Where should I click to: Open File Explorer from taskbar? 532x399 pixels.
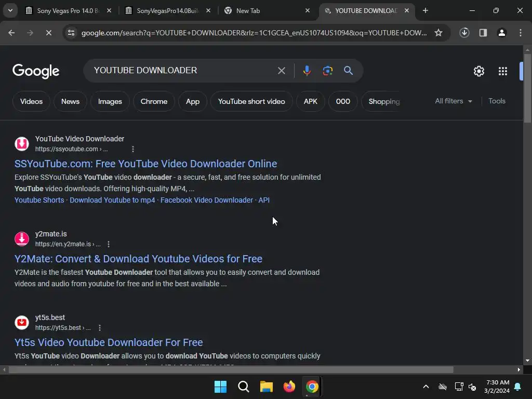tap(267, 387)
